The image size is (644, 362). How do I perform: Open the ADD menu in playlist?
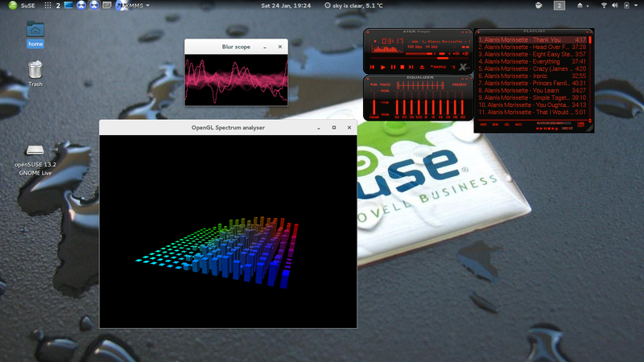[x=484, y=125]
